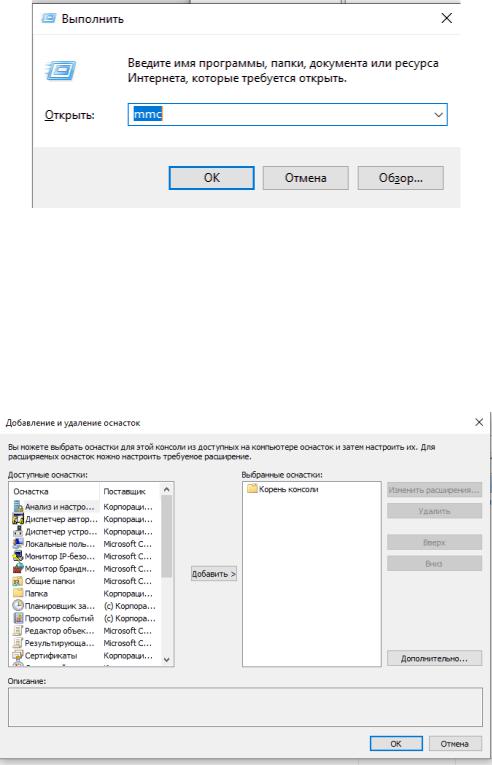The width and height of the screenshot is (492, 765).
Task: Select the Общие папки snap-in icon
Action: click(18, 581)
